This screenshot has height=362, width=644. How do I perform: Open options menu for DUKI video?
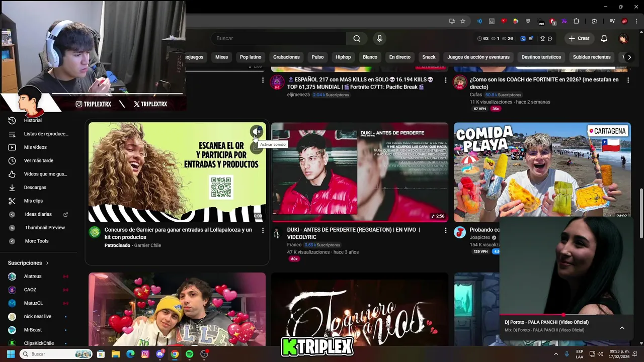[x=445, y=230]
